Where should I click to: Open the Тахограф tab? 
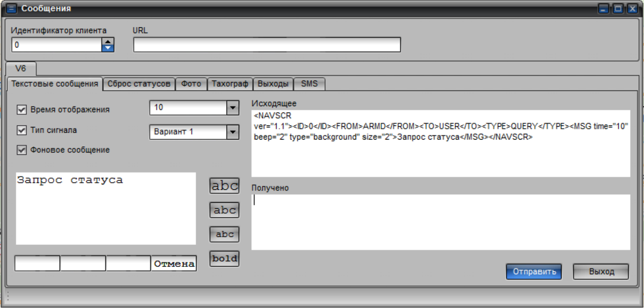click(230, 84)
